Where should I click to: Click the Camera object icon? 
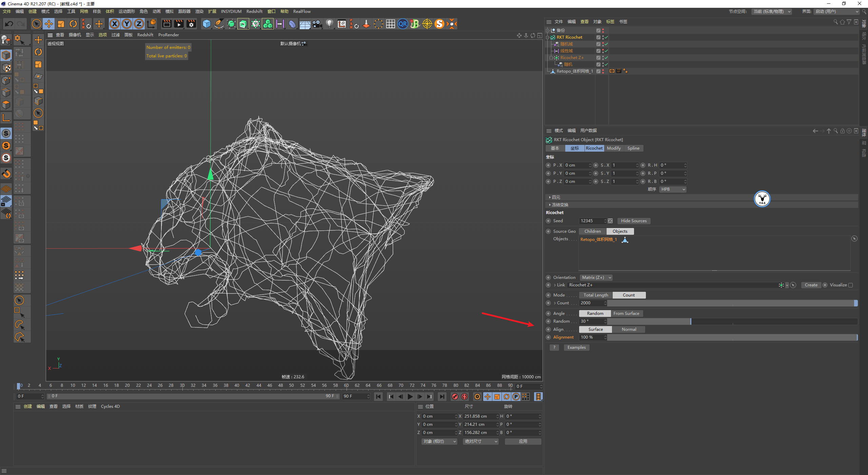[317, 24]
